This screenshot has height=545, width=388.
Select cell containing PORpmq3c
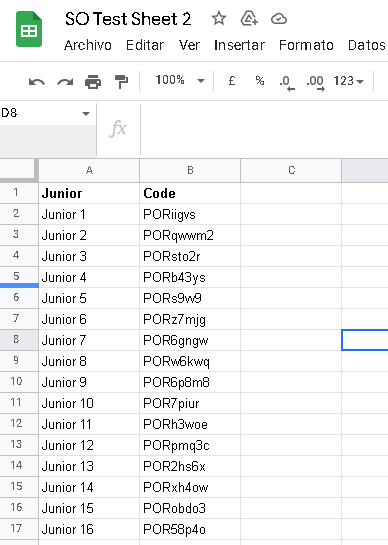(x=190, y=445)
